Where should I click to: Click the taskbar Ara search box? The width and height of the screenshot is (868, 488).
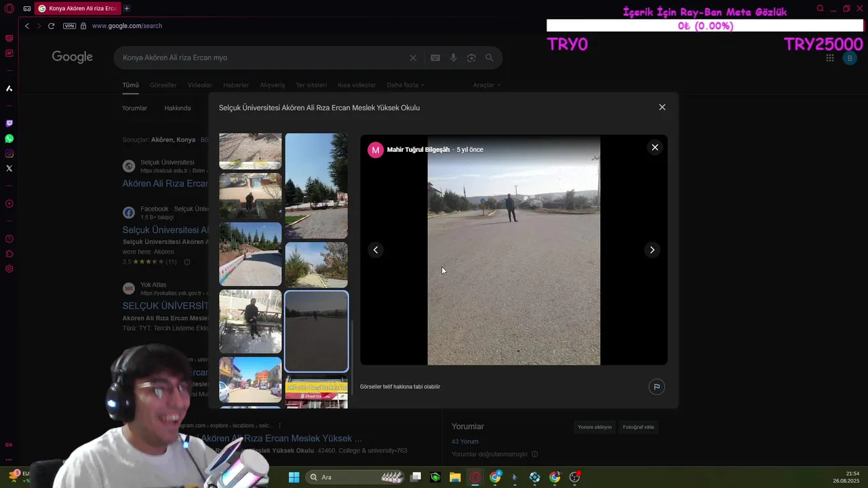click(356, 477)
